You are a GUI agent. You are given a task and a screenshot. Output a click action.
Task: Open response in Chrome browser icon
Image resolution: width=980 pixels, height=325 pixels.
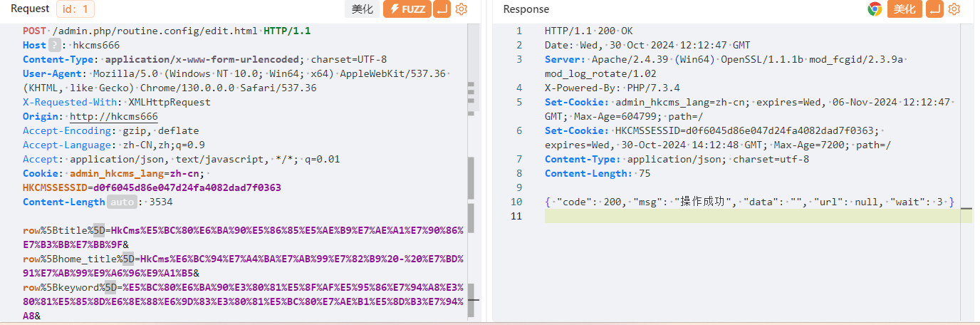click(x=875, y=9)
